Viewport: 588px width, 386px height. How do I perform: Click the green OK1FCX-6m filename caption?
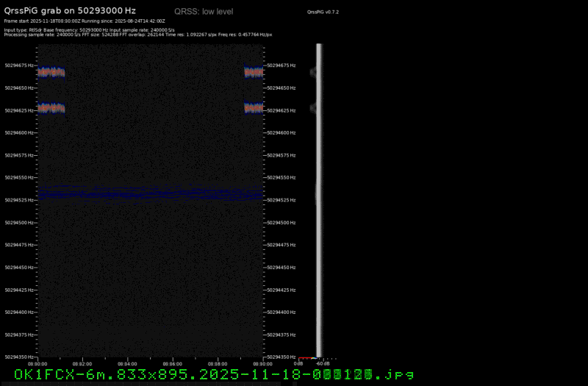coord(213,375)
